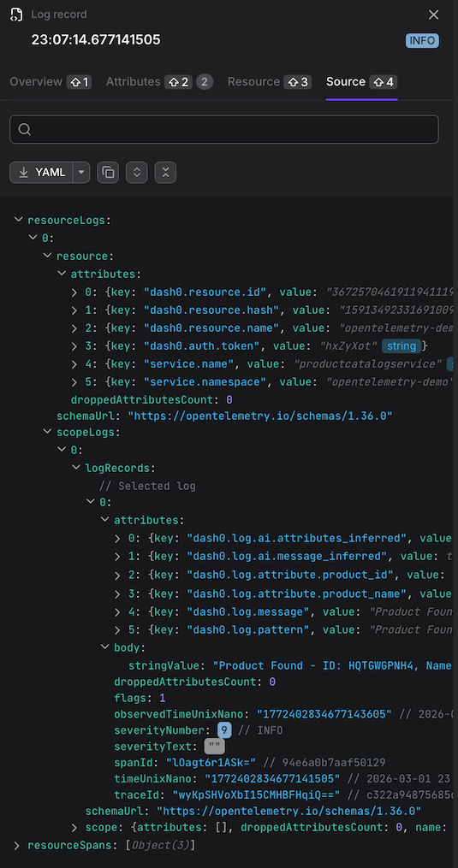Click the string type badge
The height and width of the screenshot is (868, 458).
pyautogui.click(x=401, y=346)
